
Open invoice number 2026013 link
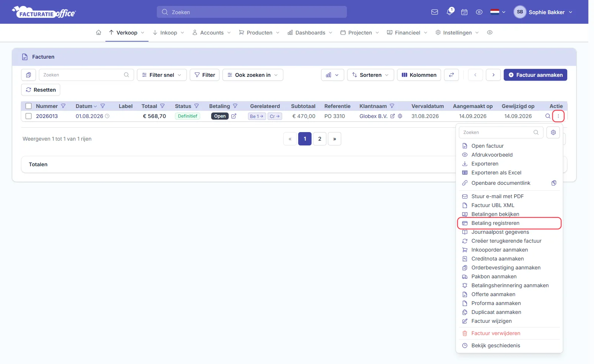point(47,116)
